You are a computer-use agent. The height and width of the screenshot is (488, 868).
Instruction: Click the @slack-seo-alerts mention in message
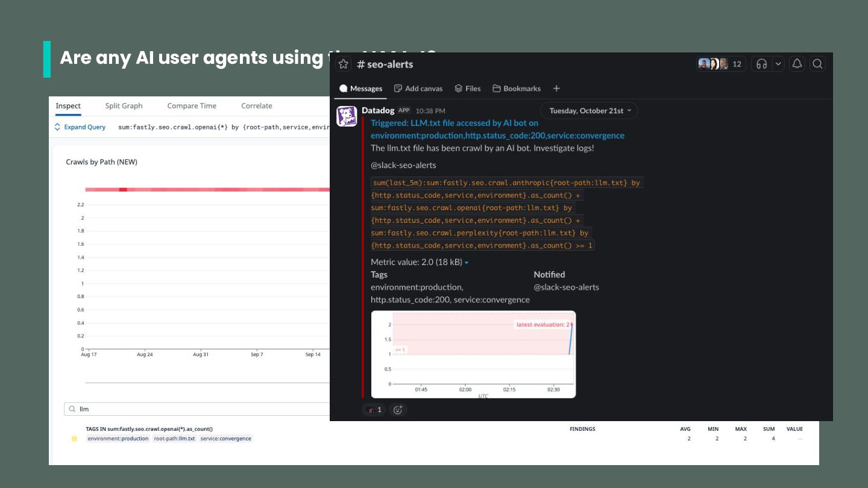coord(403,165)
